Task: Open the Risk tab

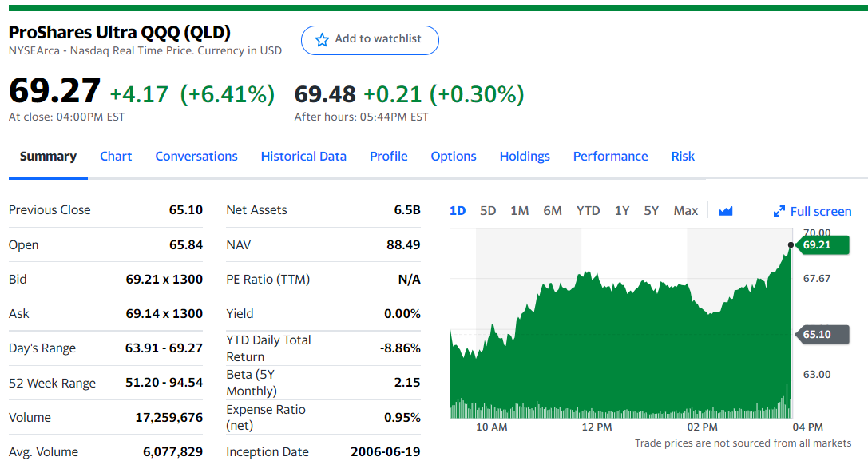Action: point(683,156)
